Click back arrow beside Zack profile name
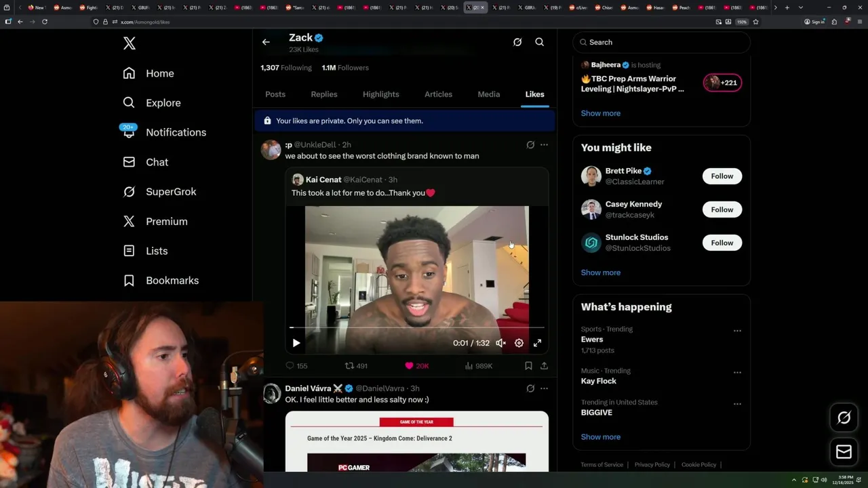868x488 pixels. point(266,42)
